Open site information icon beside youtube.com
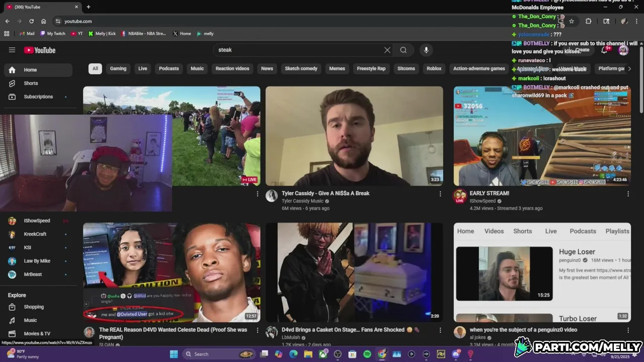 click(x=58, y=21)
